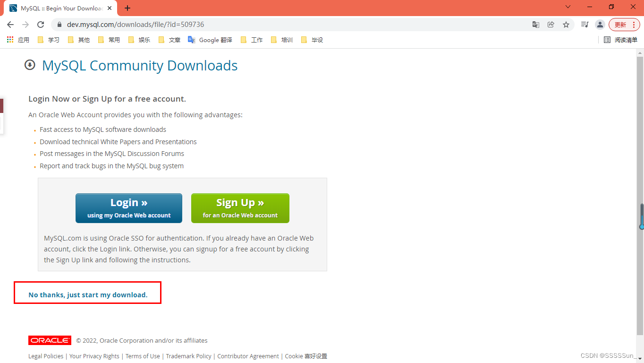Click the Oracle logo at page bottom
Screen dimensions: 644x363
click(49, 340)
